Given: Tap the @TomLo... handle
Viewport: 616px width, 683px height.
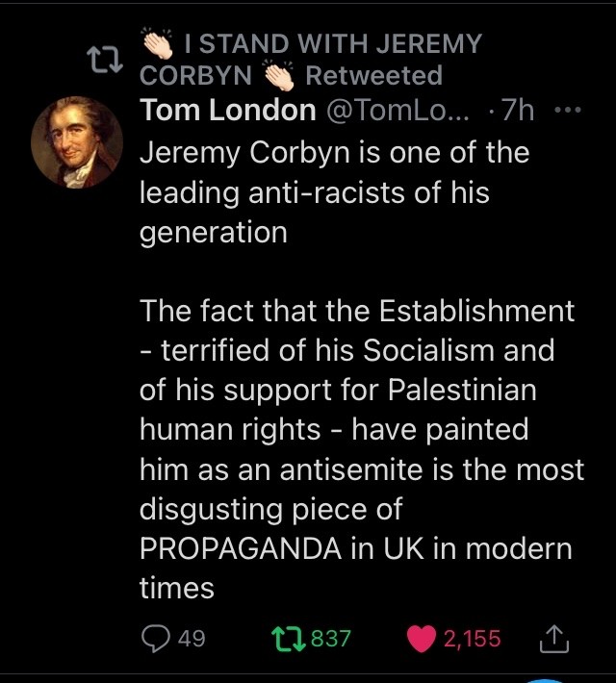Looking at the screenshot, I should pyautogui.click(x=398, y=111).
